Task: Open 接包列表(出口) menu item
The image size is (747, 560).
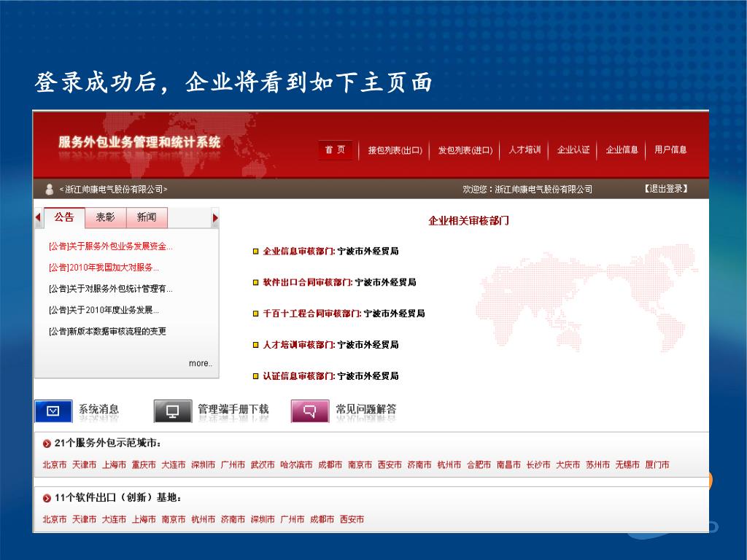Action: (x=395, y=150)
